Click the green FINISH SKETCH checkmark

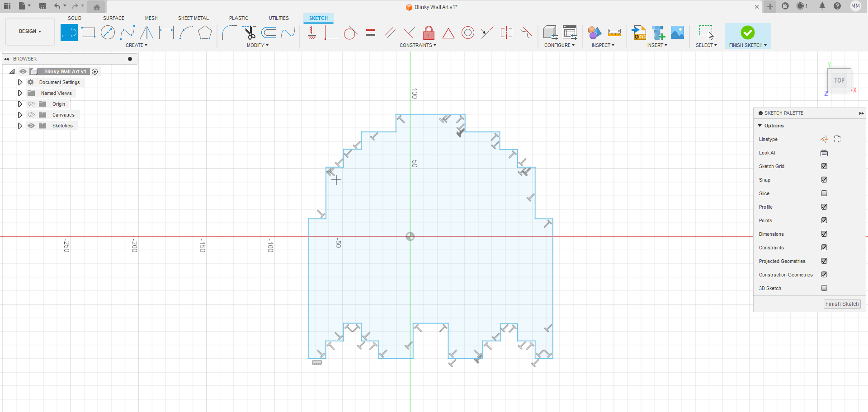(x=748, y=33)
